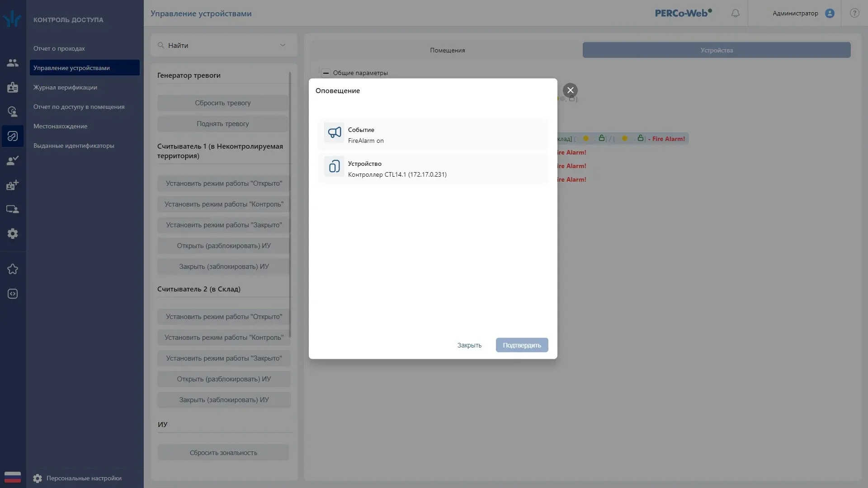Select the FireAlarm on event text
The image size is (868, 488).
366,141
